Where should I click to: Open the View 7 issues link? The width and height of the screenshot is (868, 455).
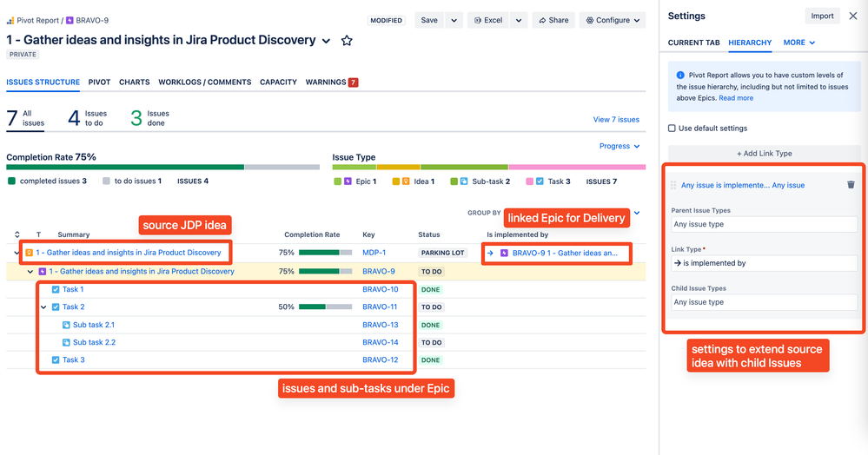click(x=616, y=120)
